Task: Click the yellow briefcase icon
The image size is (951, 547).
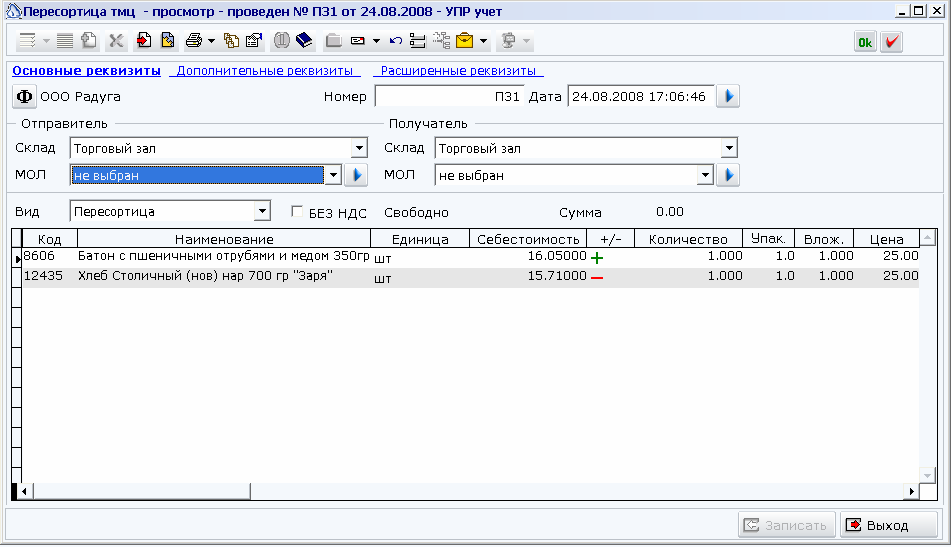Action: tap(465, 41)
